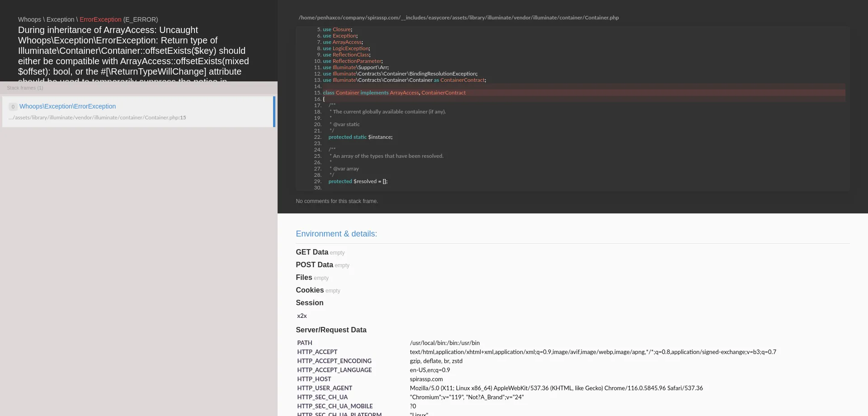This screenshot has height=416, width=868.
Task: Click the Files section label
Action: pyautogui.click(x=304, y=278)
